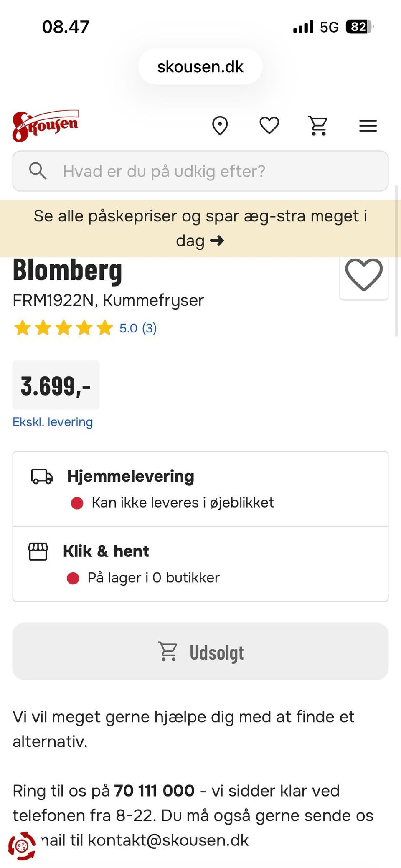Click the 'Ekskl. levering' link
Viewport: 401px width, 868px height.
click(x=53, y=422)
